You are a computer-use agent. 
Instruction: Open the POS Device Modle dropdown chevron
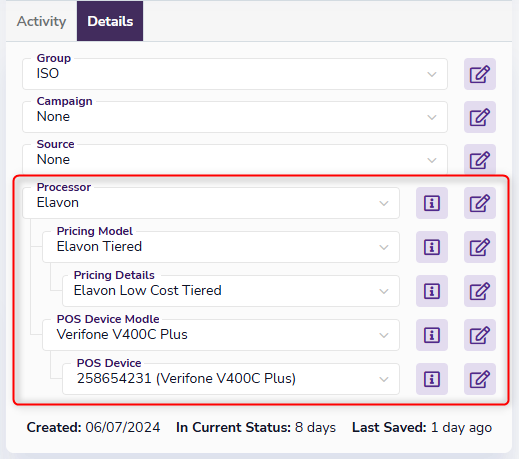pyautogui.click(x=384, y=335)
